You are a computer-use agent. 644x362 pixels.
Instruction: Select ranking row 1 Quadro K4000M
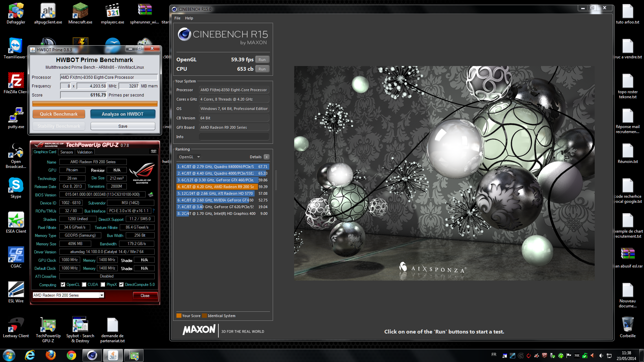pyautogui.click(x=223, y=167)
